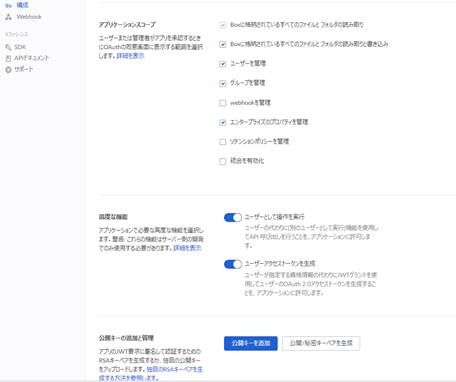Click the 公開キーの追加と管理 heading
The height and width of the screenshot is (382, 456).
pos(126,338)
